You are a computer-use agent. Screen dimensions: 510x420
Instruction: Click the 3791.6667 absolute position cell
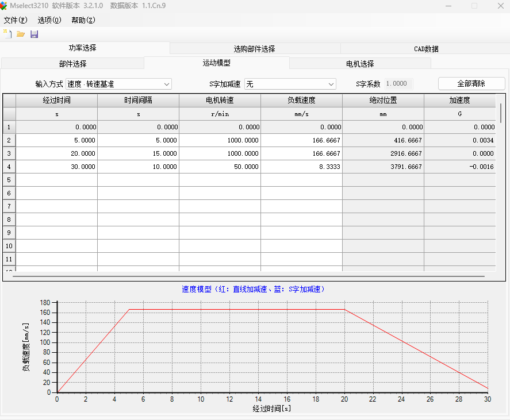click(x=383, y=167)
